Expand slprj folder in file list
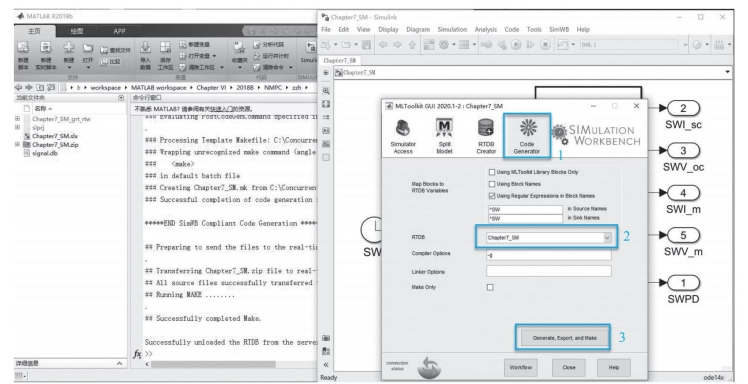This screenshot has height=384, width=748. [18, 127]
